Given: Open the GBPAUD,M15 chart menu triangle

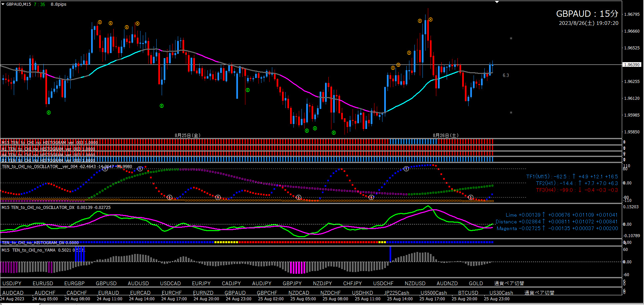Looking at the screenshot, I should pos(3,4).
